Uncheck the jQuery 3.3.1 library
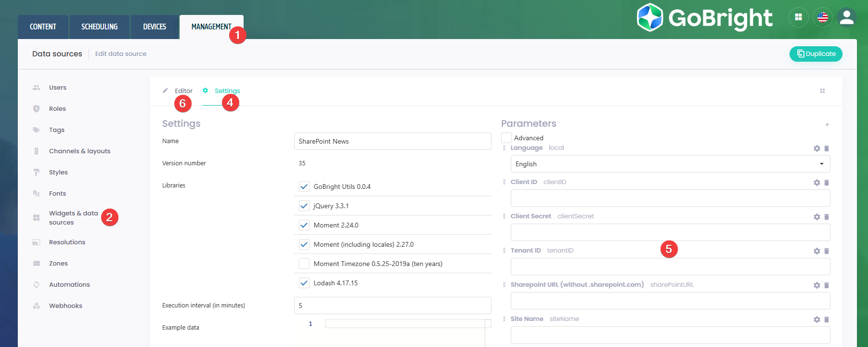The image size is (868, 347). pyautogui.click(x=304, y=206)
